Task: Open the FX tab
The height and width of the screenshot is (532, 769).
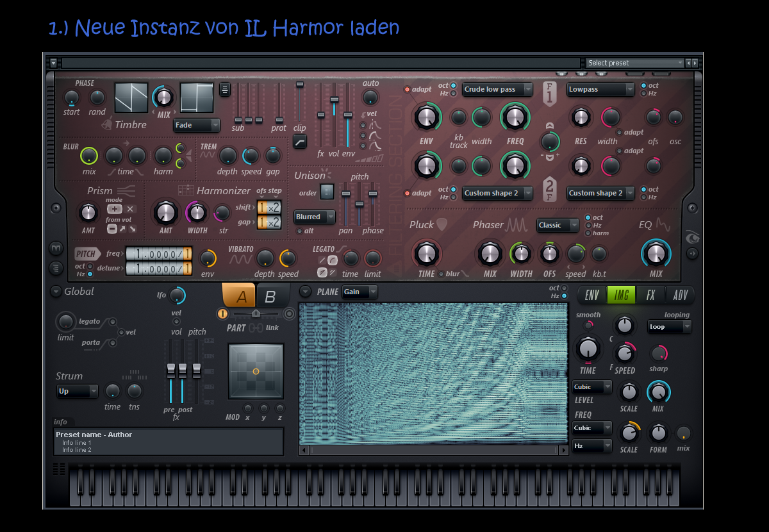Action: point(650,295)
